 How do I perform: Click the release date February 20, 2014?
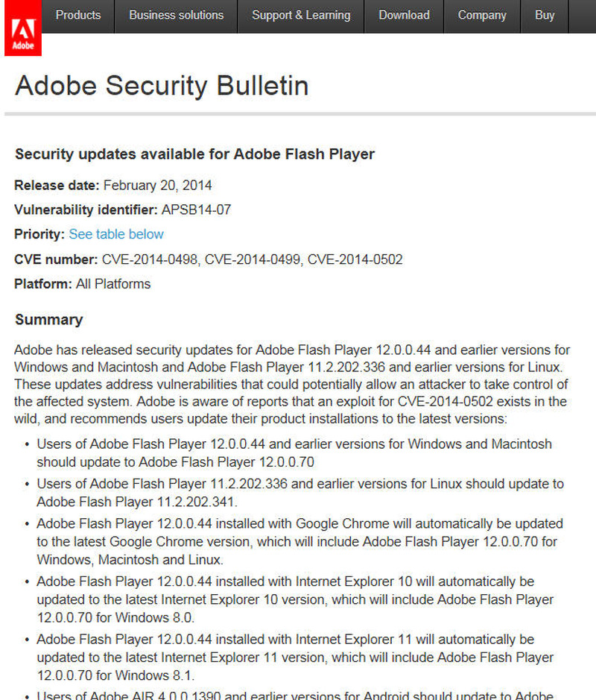pyautogui.click(x=157, y=186)
